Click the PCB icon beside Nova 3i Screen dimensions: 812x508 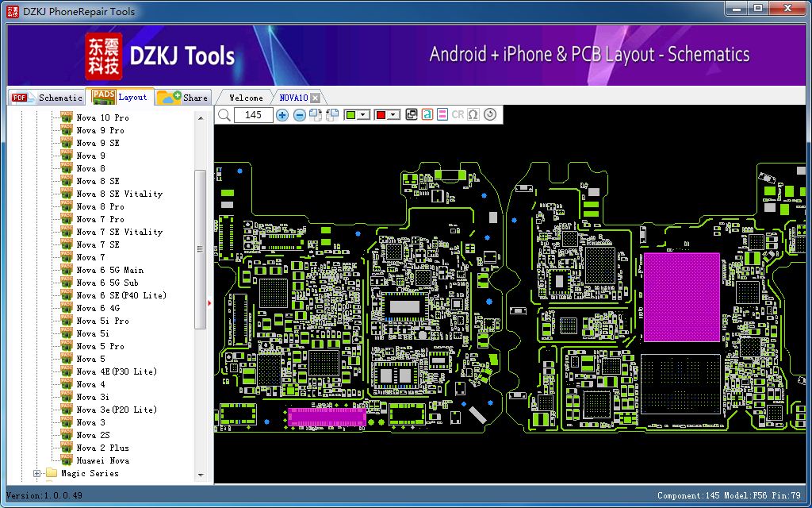click(x=67, y=397)
